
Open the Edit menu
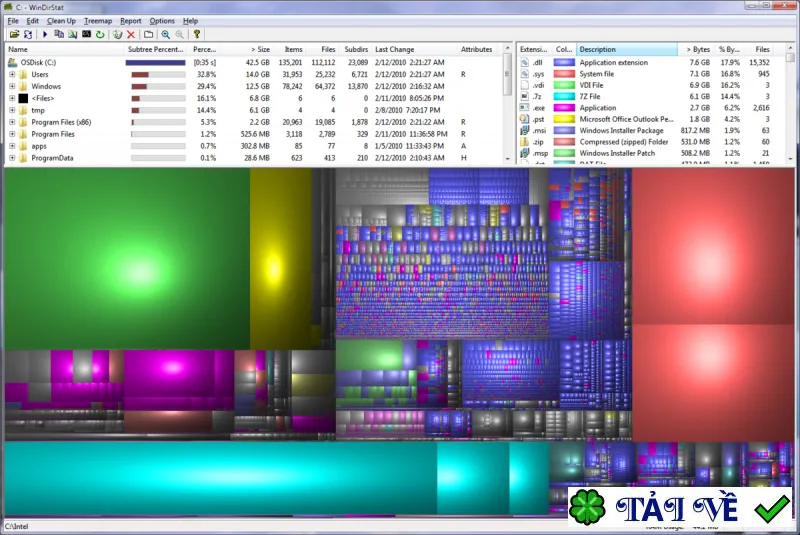tap(33, 21)
